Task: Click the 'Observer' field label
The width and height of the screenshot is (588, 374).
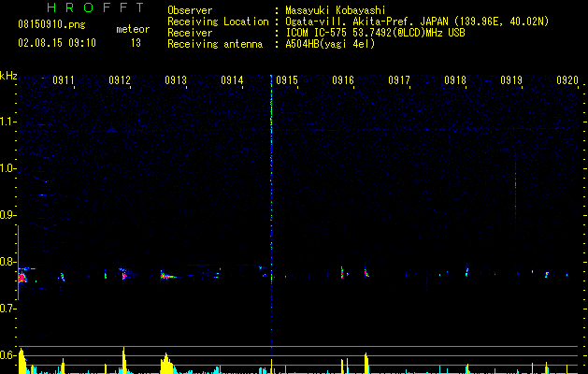Action: (x=190, y=10)
